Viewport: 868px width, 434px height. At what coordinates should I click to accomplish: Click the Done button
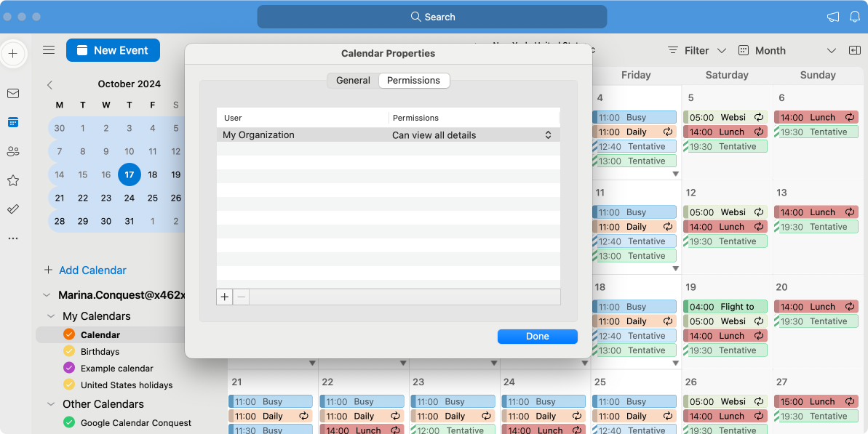[x=537, y=336]
